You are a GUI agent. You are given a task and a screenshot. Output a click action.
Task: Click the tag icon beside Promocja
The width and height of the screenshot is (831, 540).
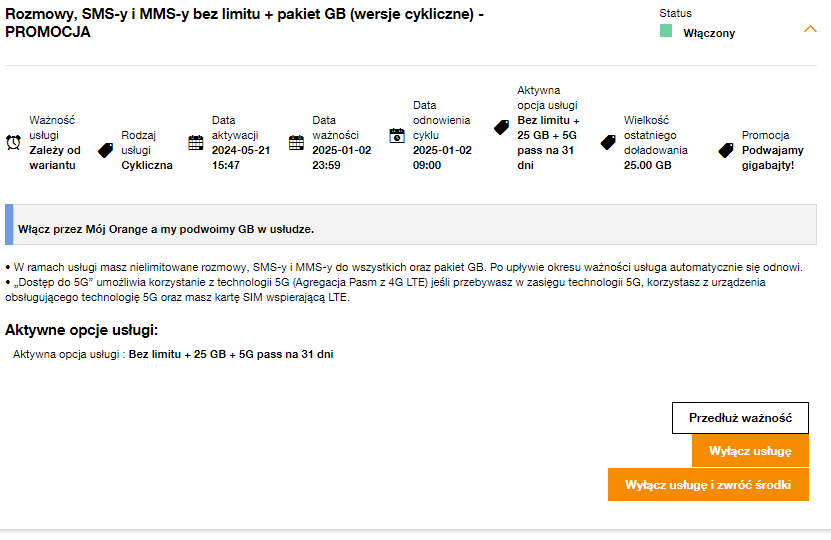click(726, 150)
